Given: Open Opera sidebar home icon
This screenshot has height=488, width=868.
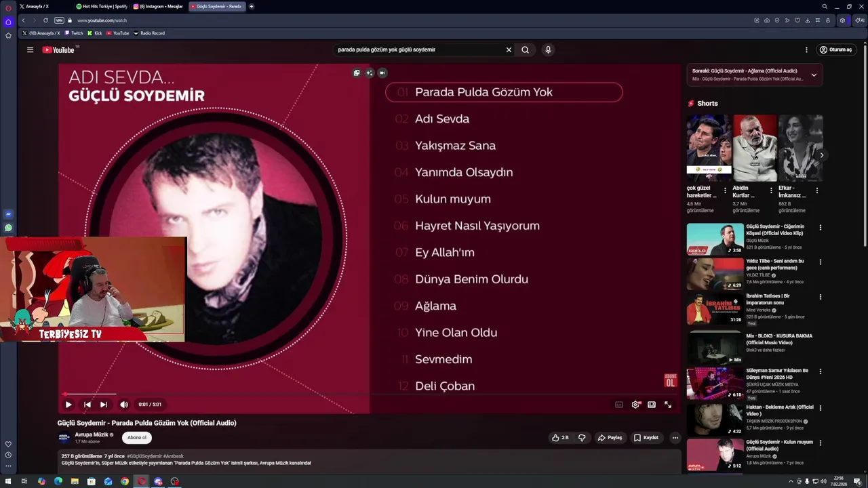Looking at the screenshot, I should (8, 22).
